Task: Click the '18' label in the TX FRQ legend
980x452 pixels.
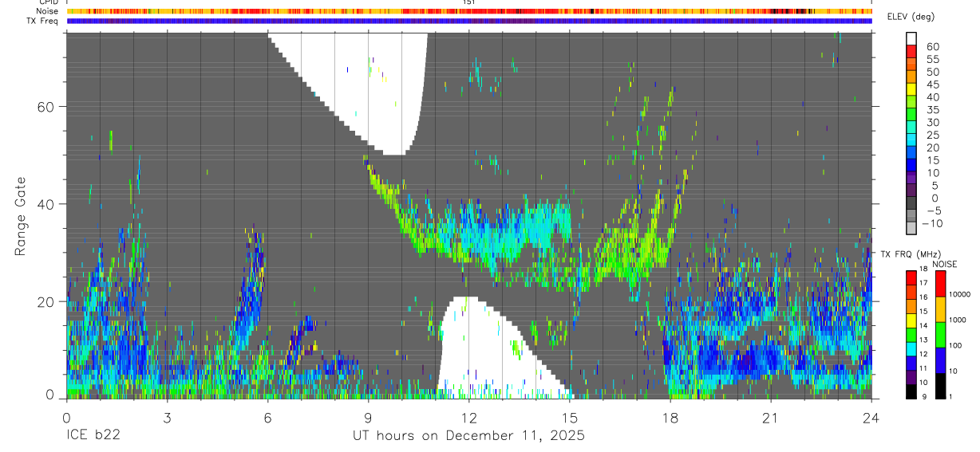Action: [x=923, y=269]
